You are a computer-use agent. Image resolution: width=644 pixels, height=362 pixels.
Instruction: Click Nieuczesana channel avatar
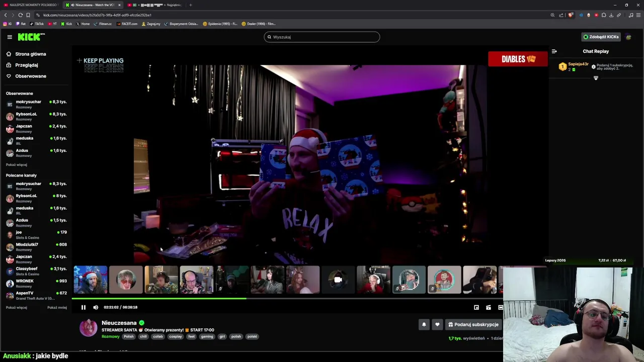89,328
